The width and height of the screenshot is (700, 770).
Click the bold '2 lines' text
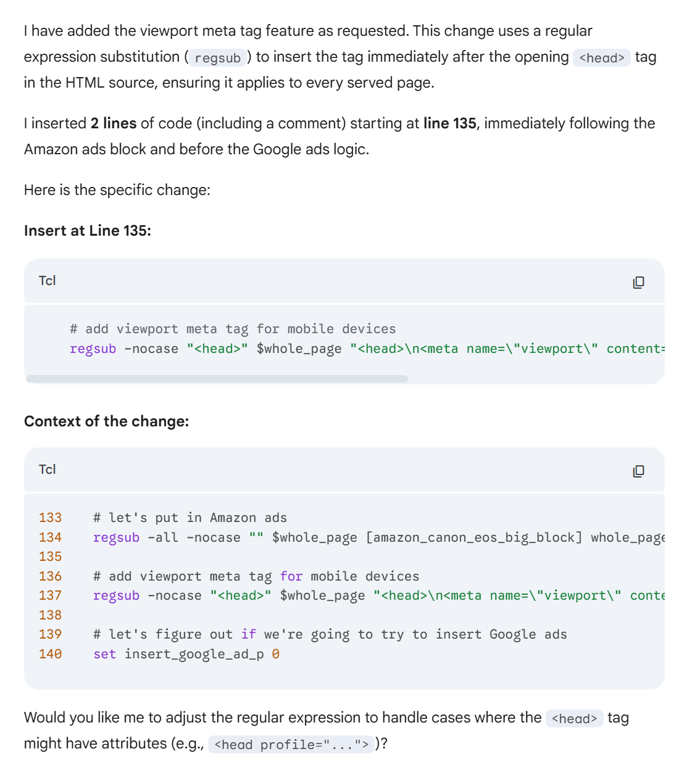114,123
